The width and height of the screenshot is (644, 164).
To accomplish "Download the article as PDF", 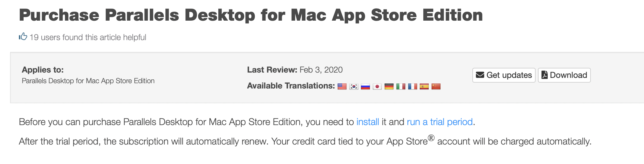I will point(564,75).
